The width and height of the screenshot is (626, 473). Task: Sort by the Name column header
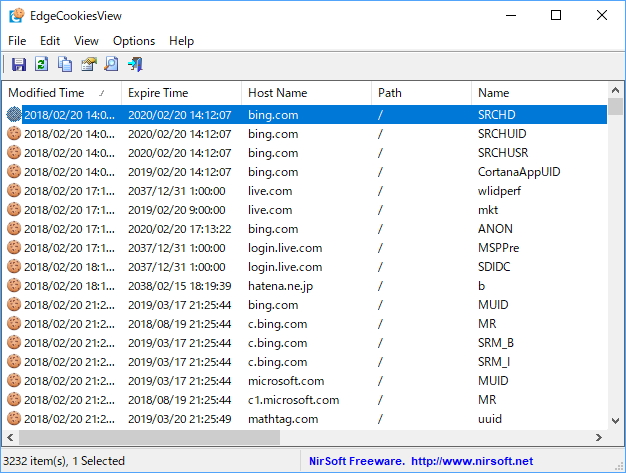click(x=539, y=93)
